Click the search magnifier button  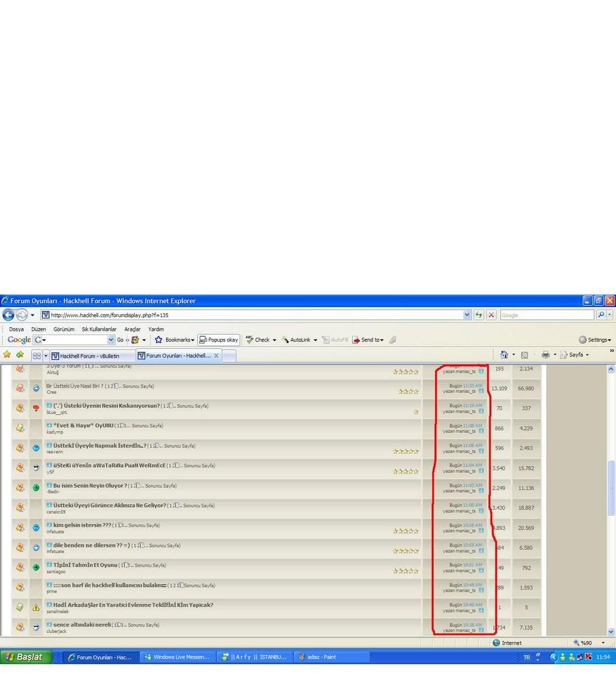click(601, 315)
